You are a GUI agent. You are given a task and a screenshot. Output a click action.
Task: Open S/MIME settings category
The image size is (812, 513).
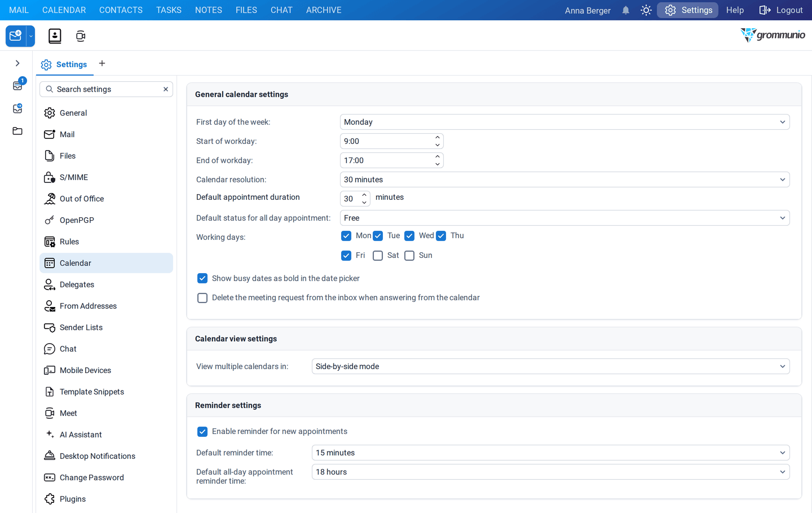point(106,177)
